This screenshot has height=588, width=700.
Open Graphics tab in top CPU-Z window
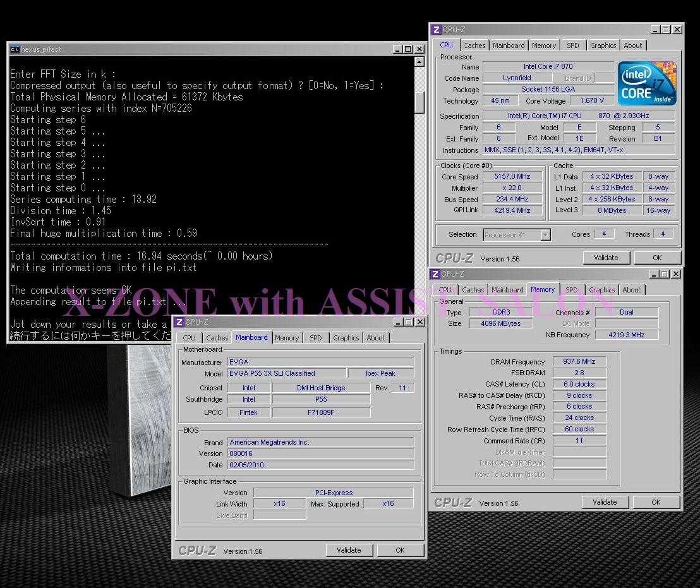[x=603, y=45]
